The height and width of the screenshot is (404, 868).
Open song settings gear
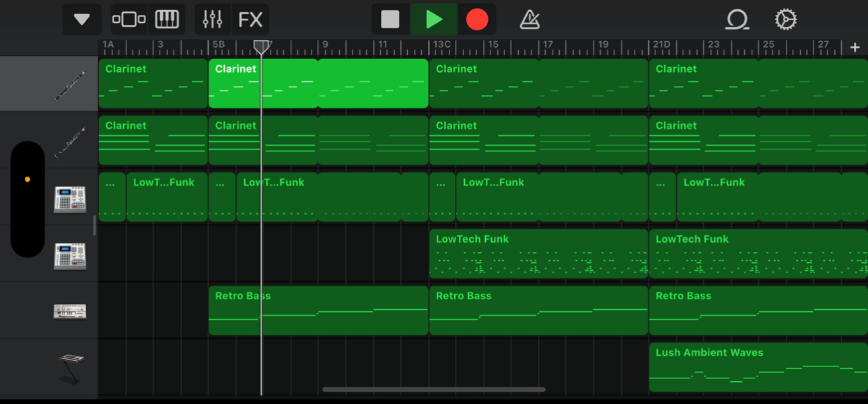pos(786,19)
